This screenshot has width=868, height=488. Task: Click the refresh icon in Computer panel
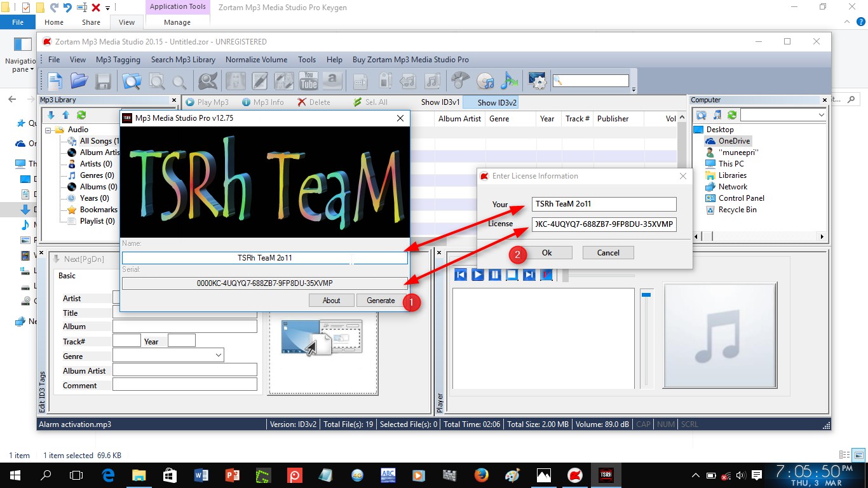point(732,115)
